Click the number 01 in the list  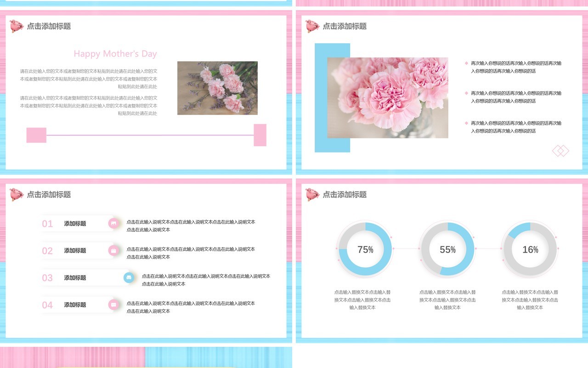click(47, 224)
